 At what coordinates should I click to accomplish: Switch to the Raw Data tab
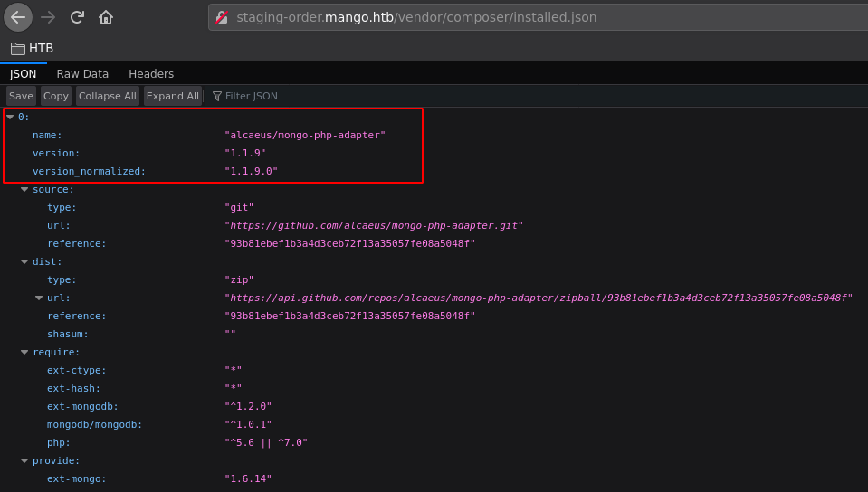[82, 74]
